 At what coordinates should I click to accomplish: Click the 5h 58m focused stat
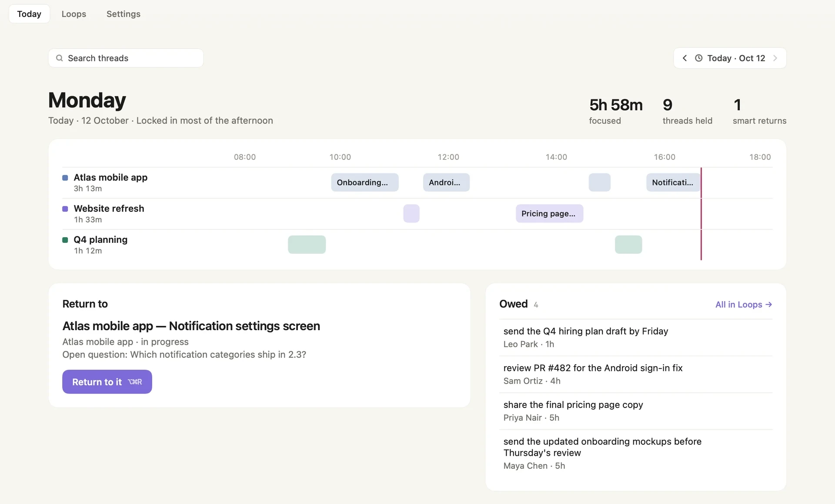click(616, 111)
